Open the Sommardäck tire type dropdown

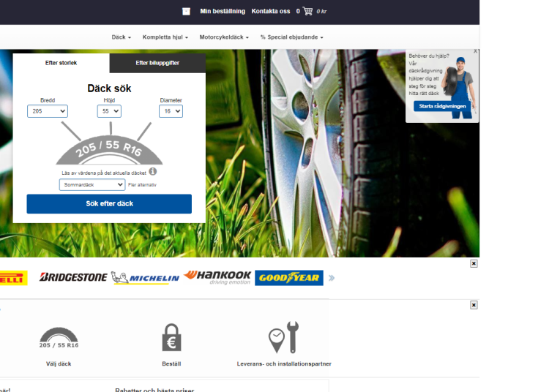coord(92,184)
